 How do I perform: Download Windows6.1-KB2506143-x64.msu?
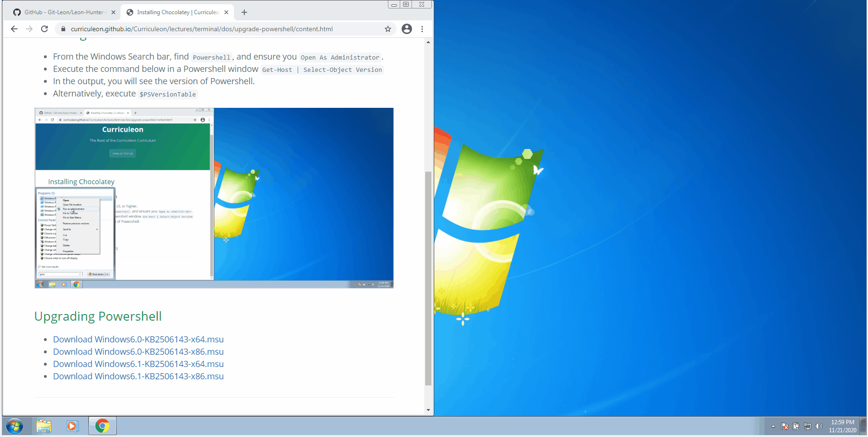pyautogui.click(x=138, y=364)
